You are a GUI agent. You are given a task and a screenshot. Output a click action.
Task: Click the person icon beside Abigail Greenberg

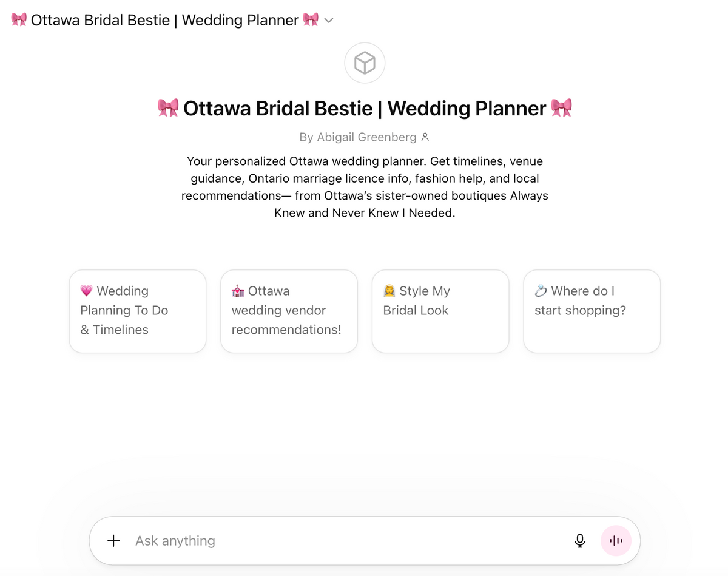tap(425, 137)
